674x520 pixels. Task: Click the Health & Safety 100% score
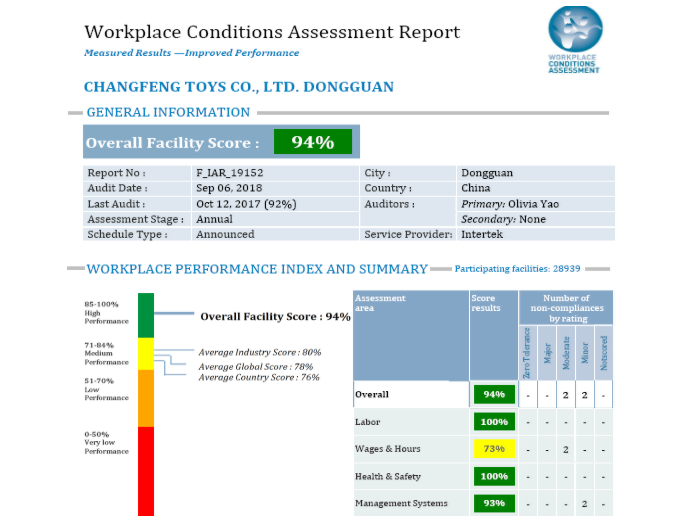point(493,476)
